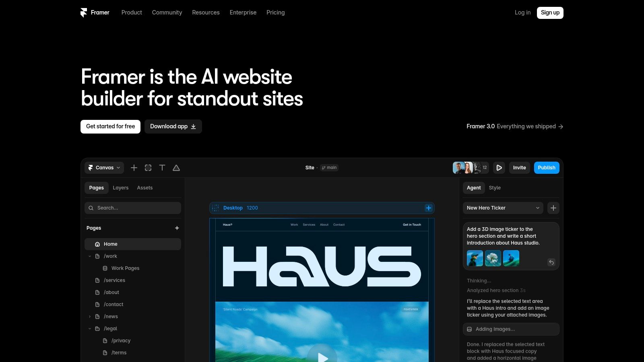Click the blue Publish button

(547, 168)
